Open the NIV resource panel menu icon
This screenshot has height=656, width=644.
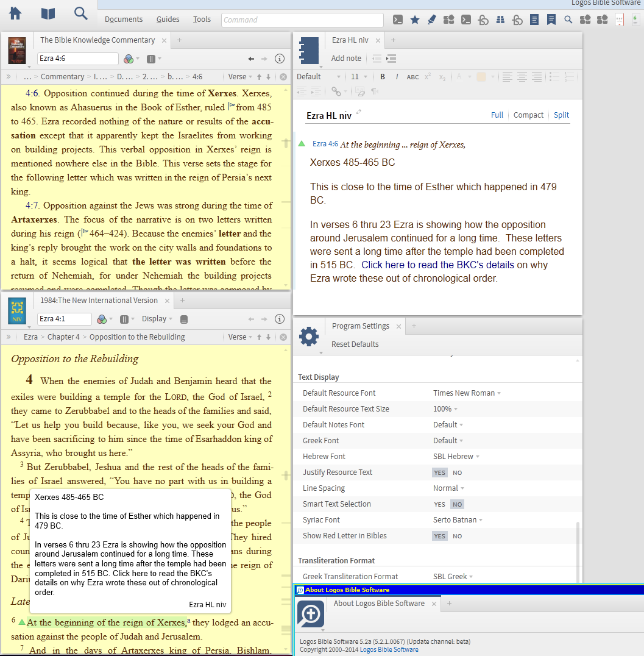click(x=17, y=311)
